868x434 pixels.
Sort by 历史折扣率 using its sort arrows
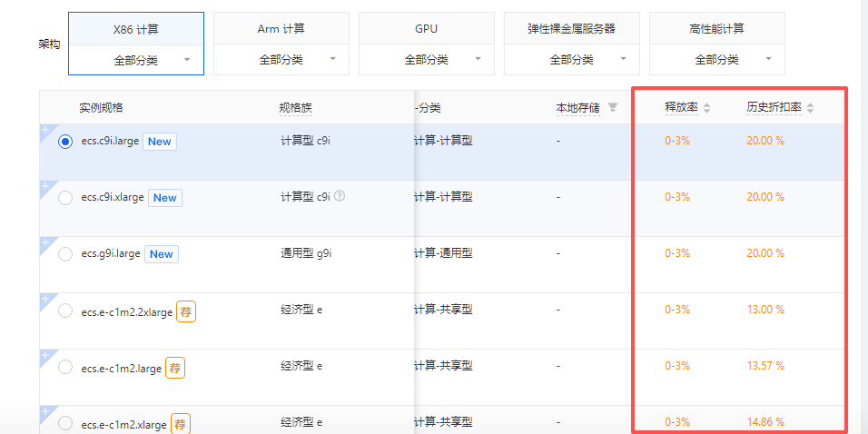pyautogui.click(x=810, y=108)
